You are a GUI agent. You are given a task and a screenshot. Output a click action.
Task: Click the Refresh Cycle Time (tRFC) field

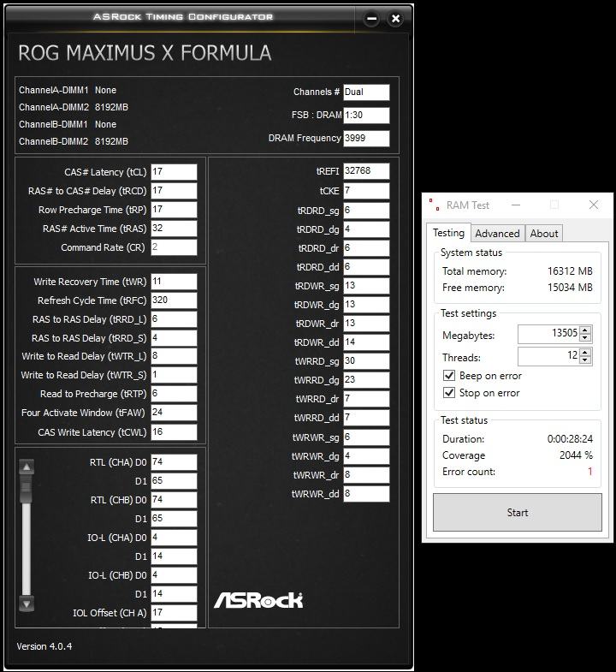[x=174, y=300]
